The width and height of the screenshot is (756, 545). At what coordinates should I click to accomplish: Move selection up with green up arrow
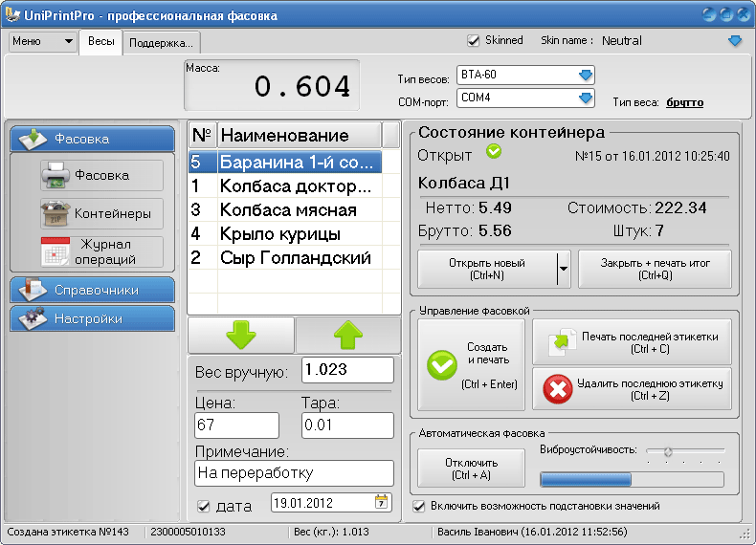pos(347,335)
